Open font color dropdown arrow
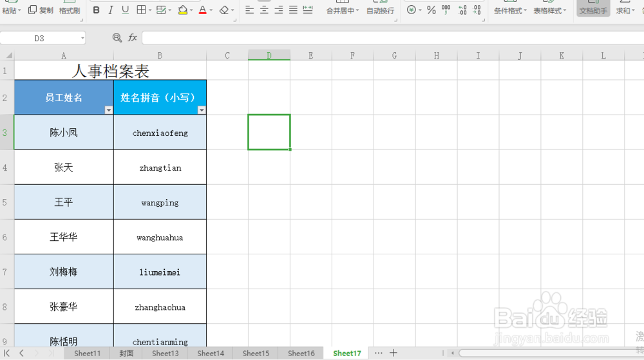644x360 pixels. point(211,11)
